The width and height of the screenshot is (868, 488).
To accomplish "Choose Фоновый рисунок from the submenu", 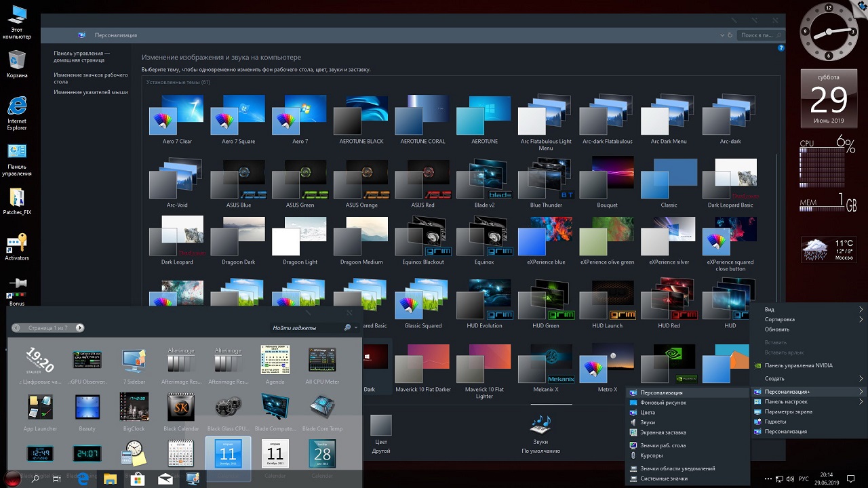I will pyautogui.click(x=663, y=403).
